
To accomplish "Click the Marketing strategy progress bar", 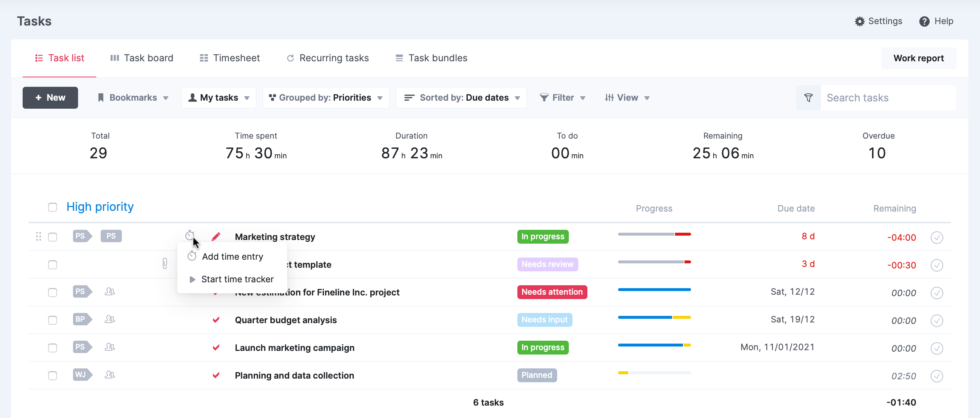I will point(654,234).
